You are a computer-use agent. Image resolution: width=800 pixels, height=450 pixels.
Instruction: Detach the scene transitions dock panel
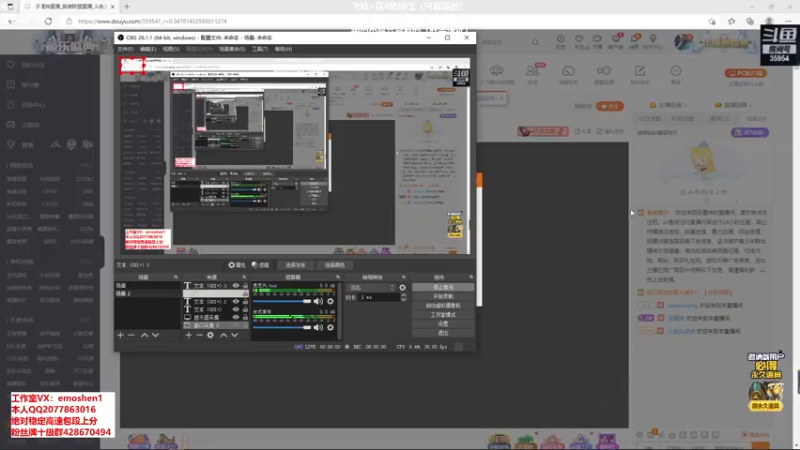[x=404, y=277]
